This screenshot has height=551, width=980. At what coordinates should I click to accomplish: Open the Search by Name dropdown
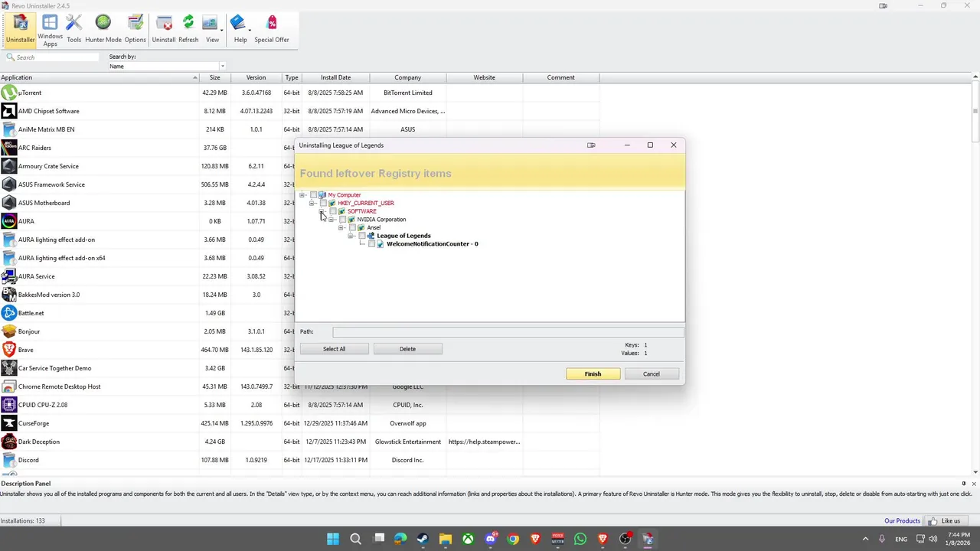[222, 66]
